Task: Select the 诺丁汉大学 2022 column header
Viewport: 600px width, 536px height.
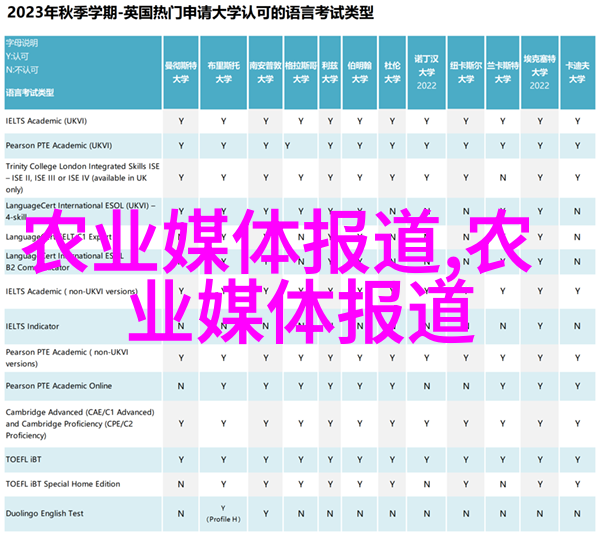Action: point(426,72)
